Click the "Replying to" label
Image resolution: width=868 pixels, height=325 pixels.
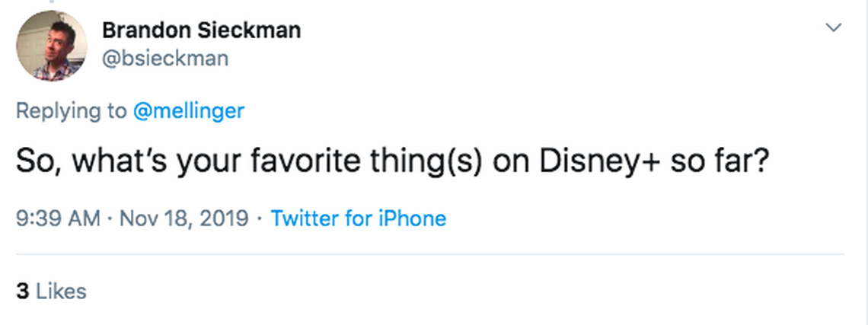[x=72, y=110]
